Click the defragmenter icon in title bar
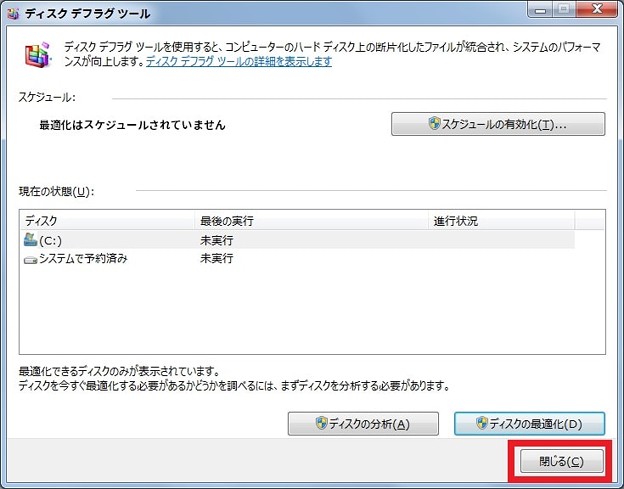The image size is (624, 489). point(13,14)
